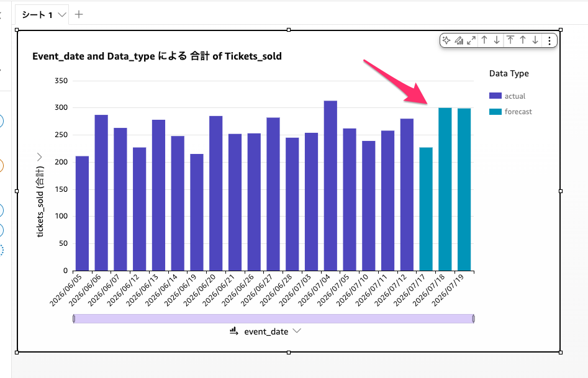Click the drill-to-top icon with bar above arrow

tap(510, 40)
